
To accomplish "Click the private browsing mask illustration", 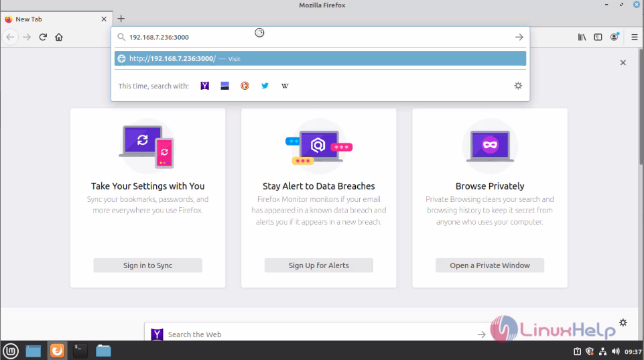I will point(490,146).
